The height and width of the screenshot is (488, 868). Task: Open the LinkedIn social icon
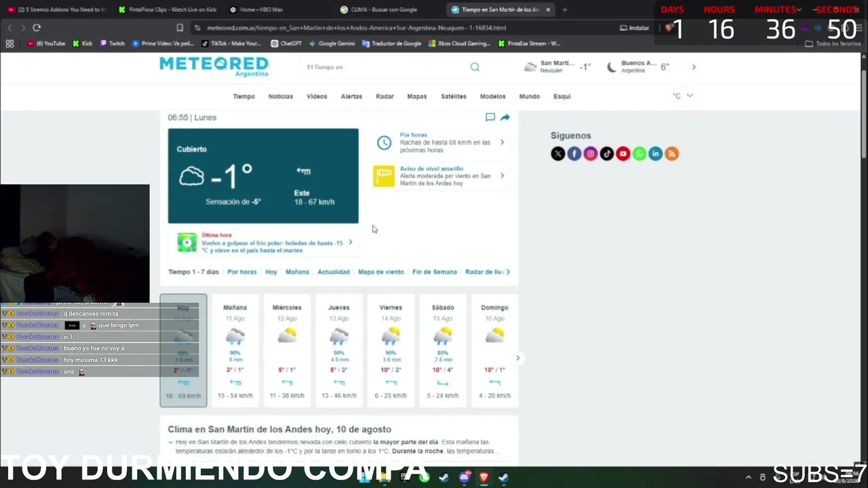point(655,154)
